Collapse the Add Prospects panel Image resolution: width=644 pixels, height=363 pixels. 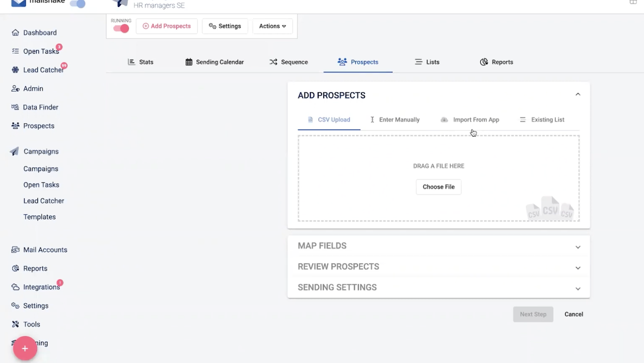click(x=578, y=95)
